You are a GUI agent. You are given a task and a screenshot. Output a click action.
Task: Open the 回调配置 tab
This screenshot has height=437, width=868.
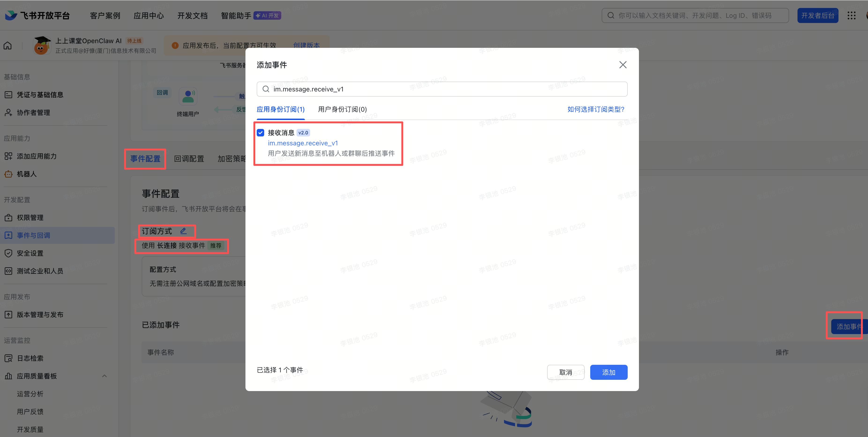pos(189,158)
